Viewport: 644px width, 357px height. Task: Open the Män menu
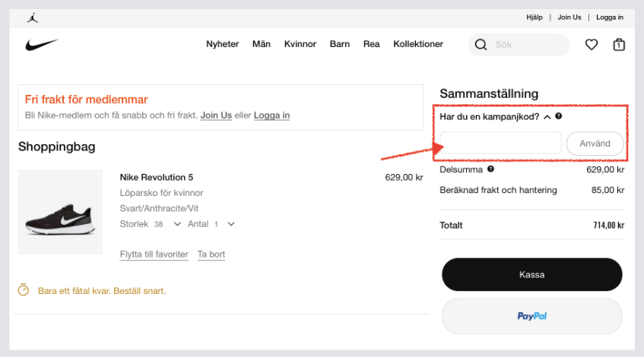(262, 44)
